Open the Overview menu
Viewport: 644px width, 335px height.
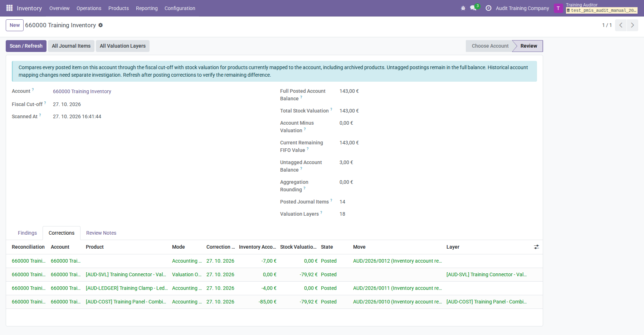(59, 8)
